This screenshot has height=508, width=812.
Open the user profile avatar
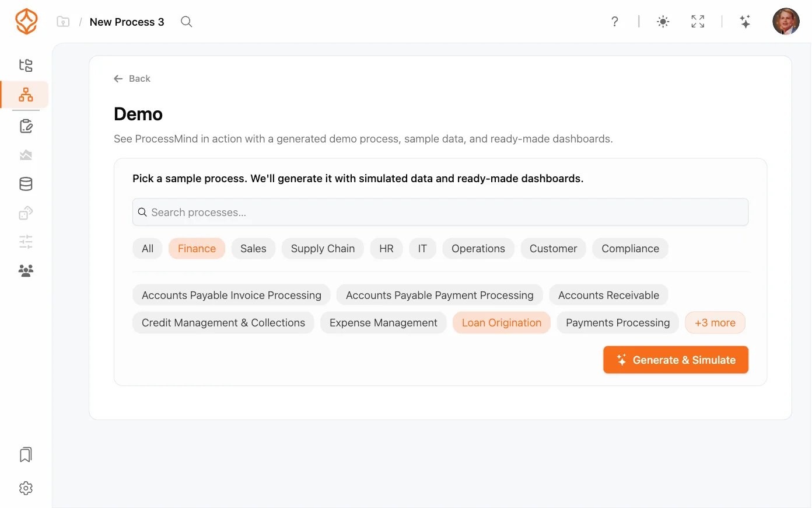pos(786,22)
